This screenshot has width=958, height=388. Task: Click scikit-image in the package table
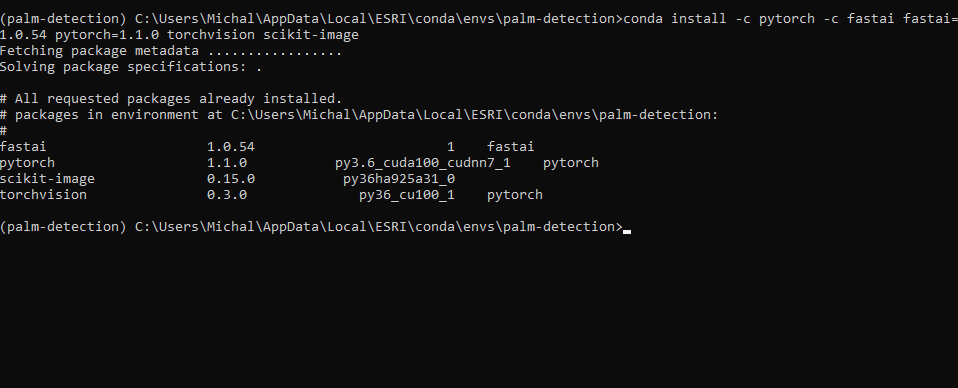48,178
